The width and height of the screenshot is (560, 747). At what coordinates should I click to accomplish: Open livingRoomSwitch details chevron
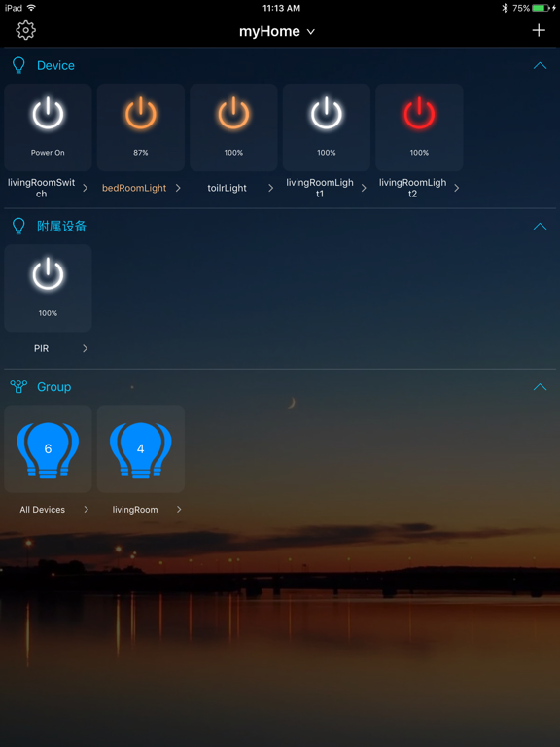(86, 188)
